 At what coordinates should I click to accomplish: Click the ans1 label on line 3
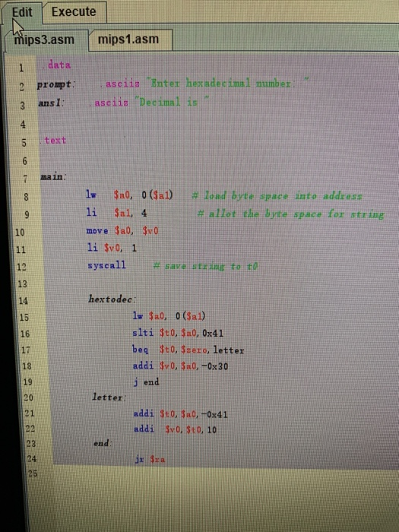50,103
